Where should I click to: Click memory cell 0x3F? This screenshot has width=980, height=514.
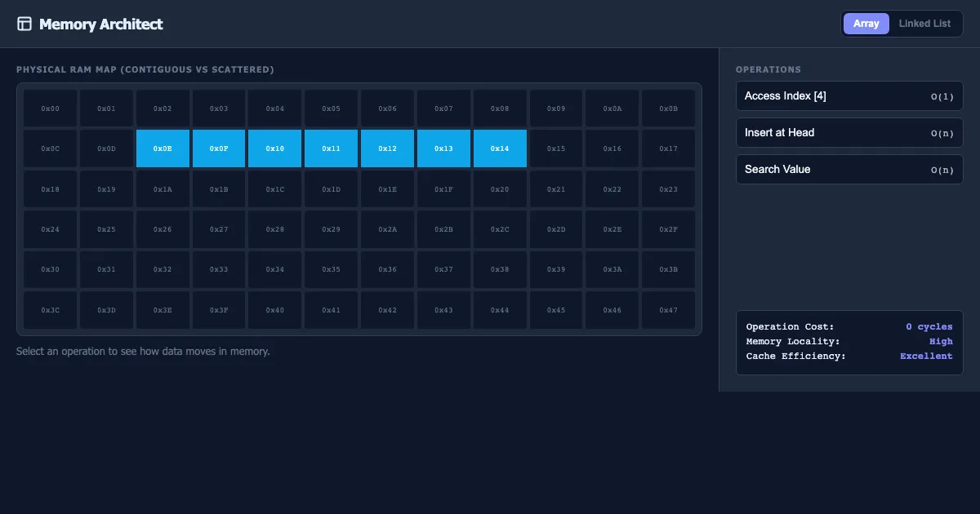click(219, 310)
